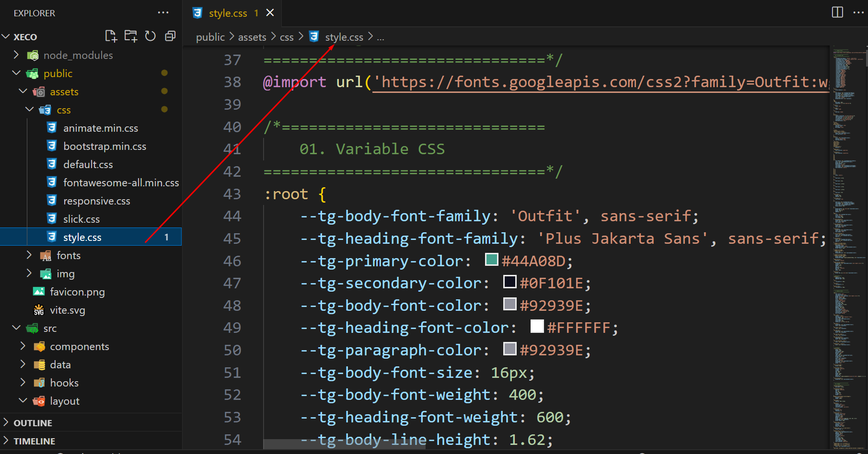Click line number 43 in the gutter
This screenshot has height=454, width=868.
pyautogui.click(x=232, y=194)
